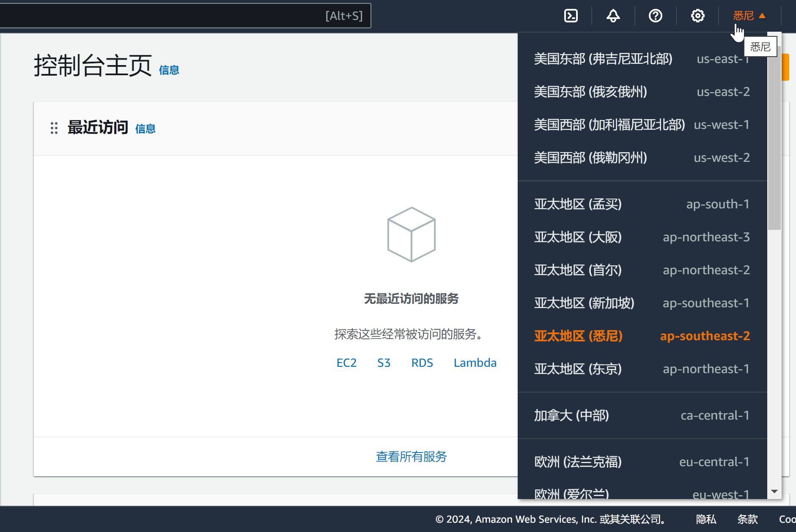Switch to 亚太地区 (东京) region
The image size is (796, 532).
[642, 369]
